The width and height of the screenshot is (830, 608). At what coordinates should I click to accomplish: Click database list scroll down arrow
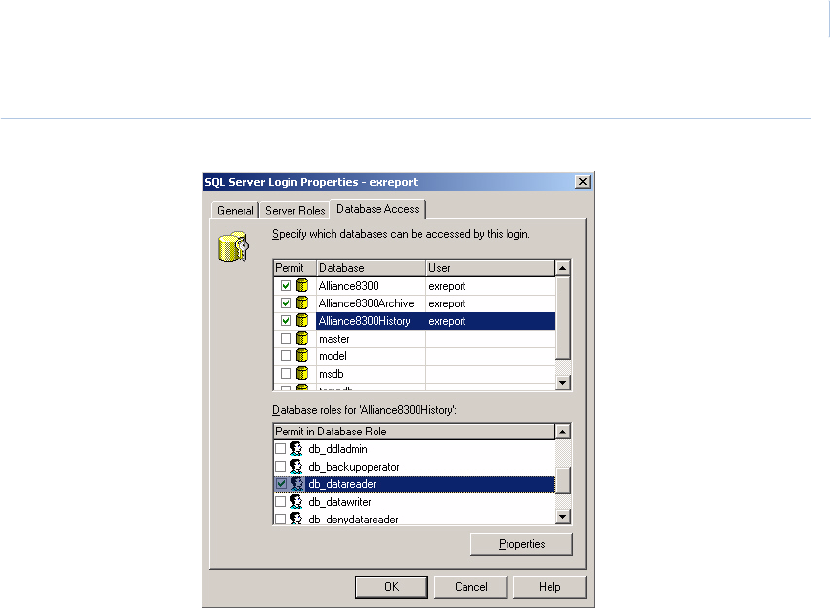pyautogui.click(x=563, y=382)
